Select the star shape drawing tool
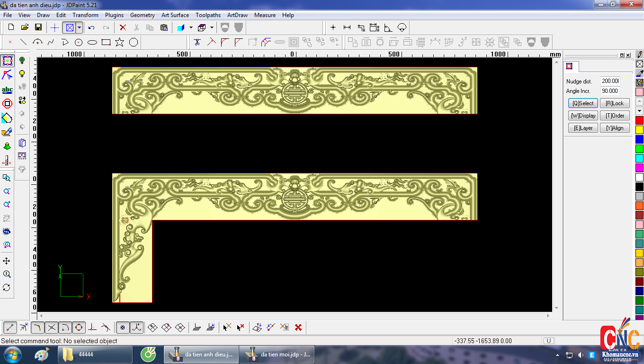 pyautogui.click(x=119, y=42)
